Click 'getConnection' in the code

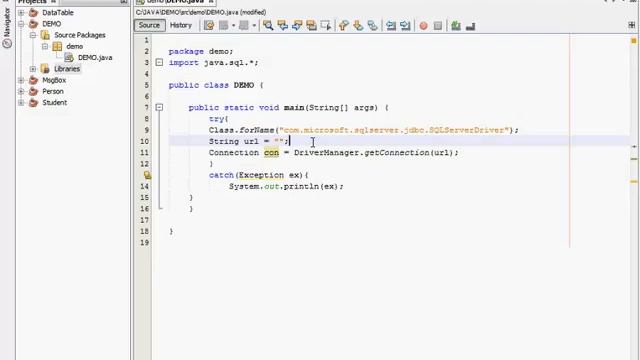tap(396, 153)
